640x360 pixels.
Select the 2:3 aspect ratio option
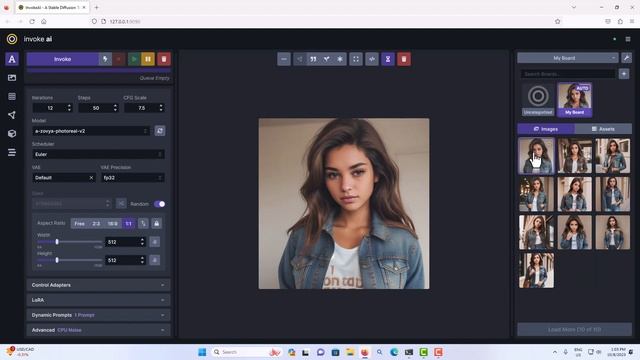(x=96, y=224)
